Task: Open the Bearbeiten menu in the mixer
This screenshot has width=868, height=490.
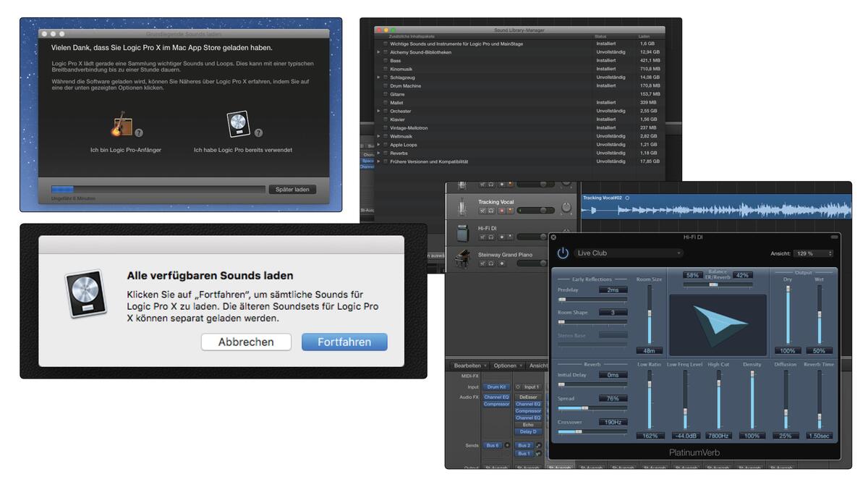Action: [x=468, y=366]
